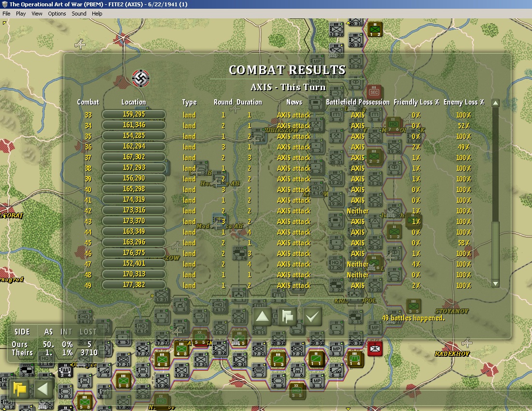Click the combat list scrollbar thumb
Viewport: 532px width, 411px height.
(x=495, y=251)
